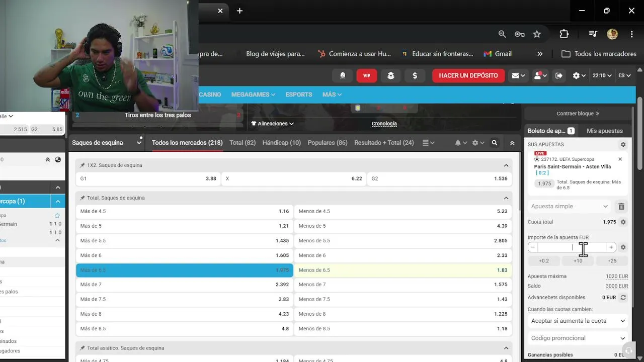Delete all bets with the trash icon
This screenshot has width=644, height=362.
click(621, 206)
